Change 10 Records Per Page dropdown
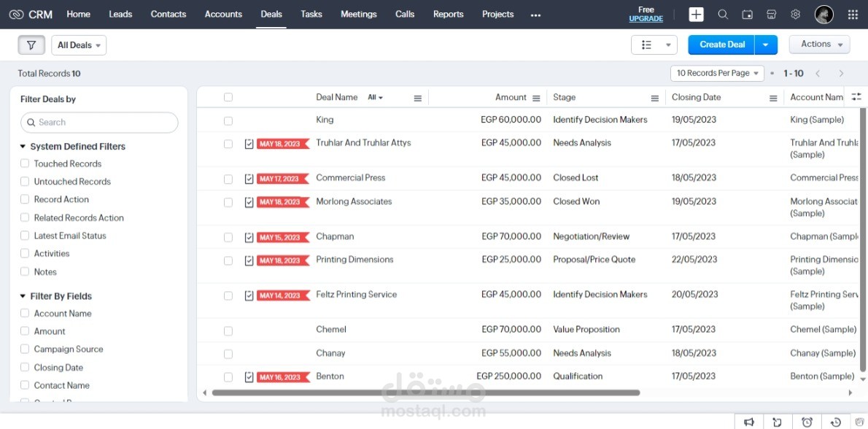This screenshot has height=429, width=868. (x=718, y=73)
